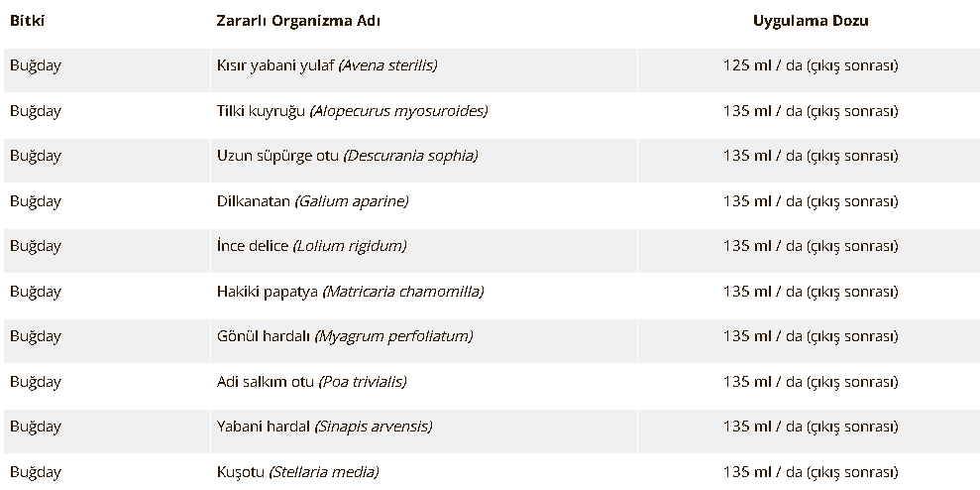This screenshot has width=980, height=490.
Task: Select Gönül hardalı (Myagrum perfoliatum) cell
Action: pyautogui.click(x=345, y=336)
